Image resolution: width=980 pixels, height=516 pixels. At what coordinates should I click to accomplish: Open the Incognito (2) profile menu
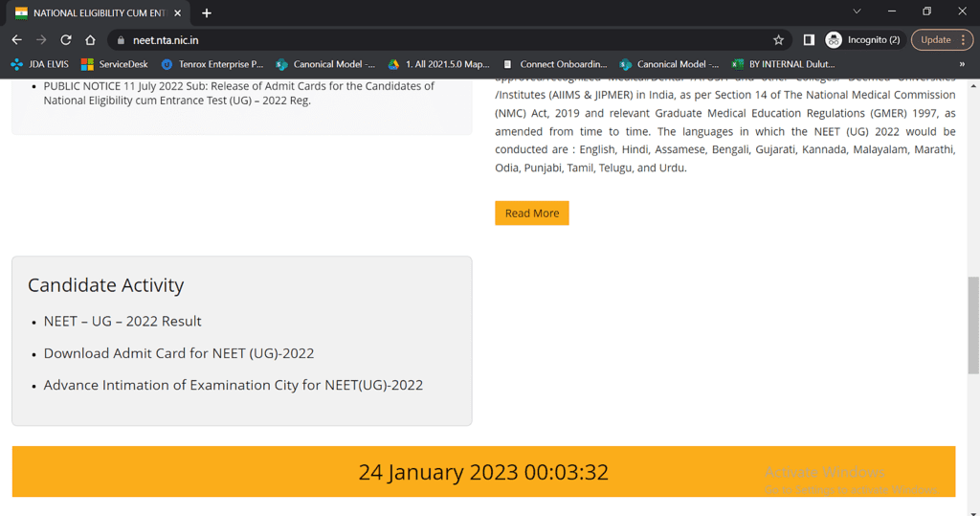click(x=863, y=40)
